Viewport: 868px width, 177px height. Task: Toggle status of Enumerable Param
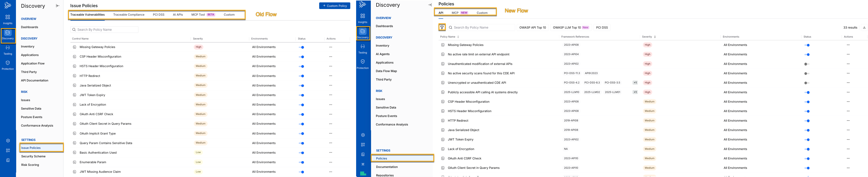click(302, 162)
